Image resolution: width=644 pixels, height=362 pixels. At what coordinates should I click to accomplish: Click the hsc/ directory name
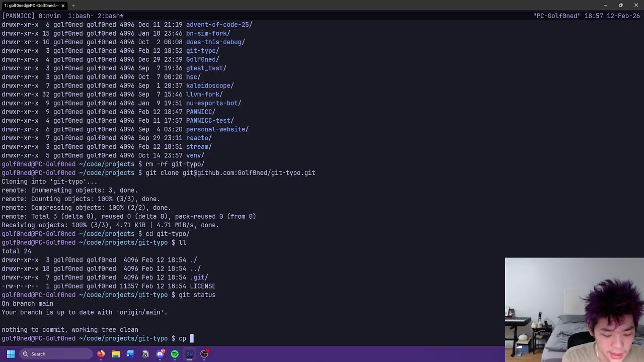[193, 77]
